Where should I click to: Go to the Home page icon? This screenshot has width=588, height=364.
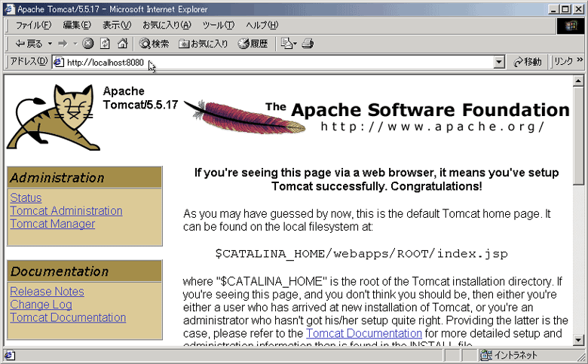click(123, 44)
